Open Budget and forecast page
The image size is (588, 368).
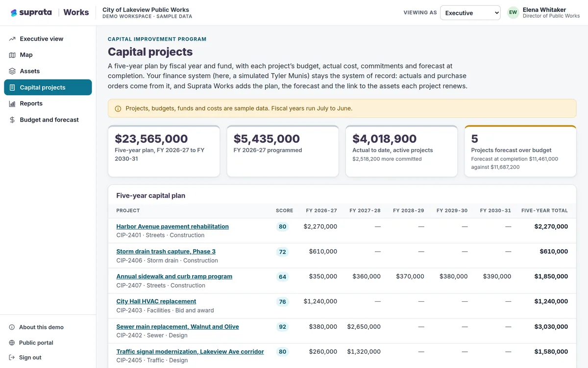48,120
